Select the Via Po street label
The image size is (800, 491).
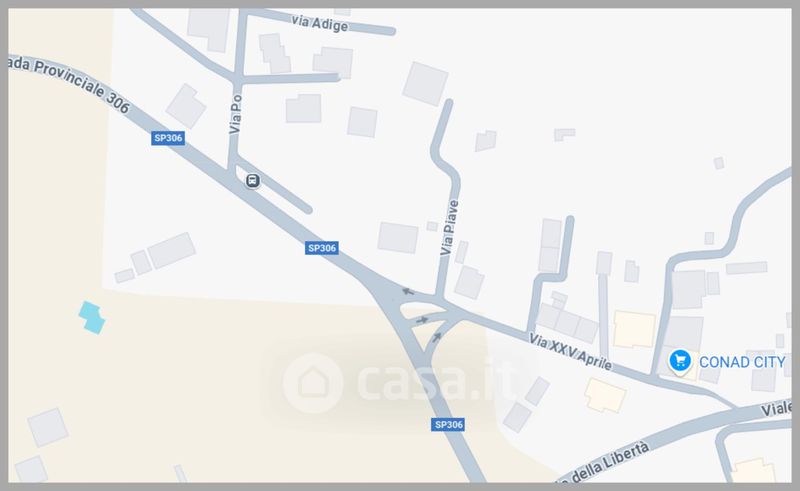click(x=235, y=114)
